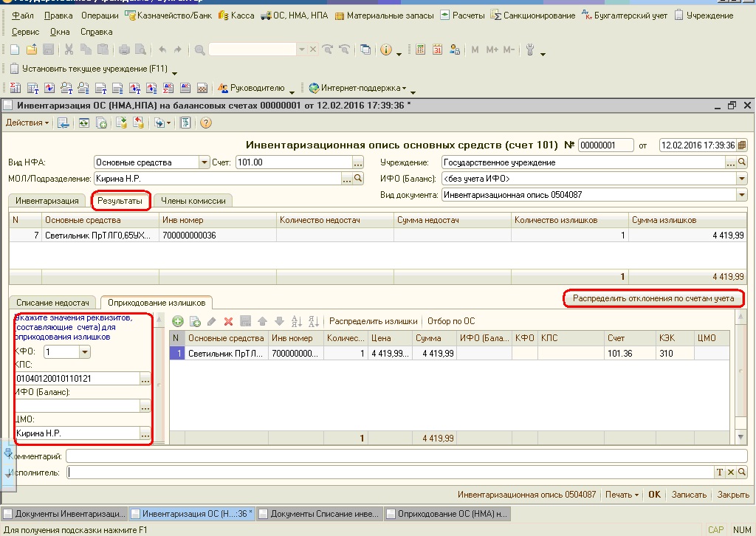This screenshot has width=756, height=536.
Task: Open the calendar icon in main toolbar
Action: pos(437,49)
